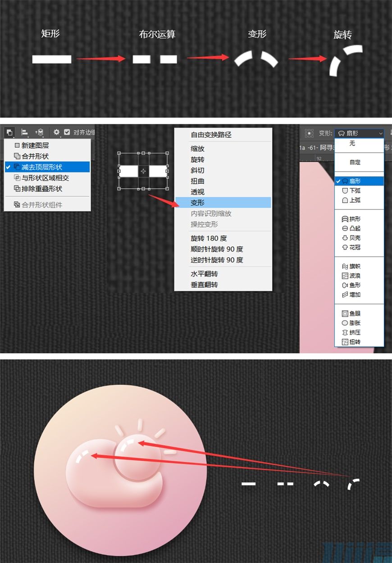
Task: Select the 挤压 warp style
Action: click(x=359, y=332)
